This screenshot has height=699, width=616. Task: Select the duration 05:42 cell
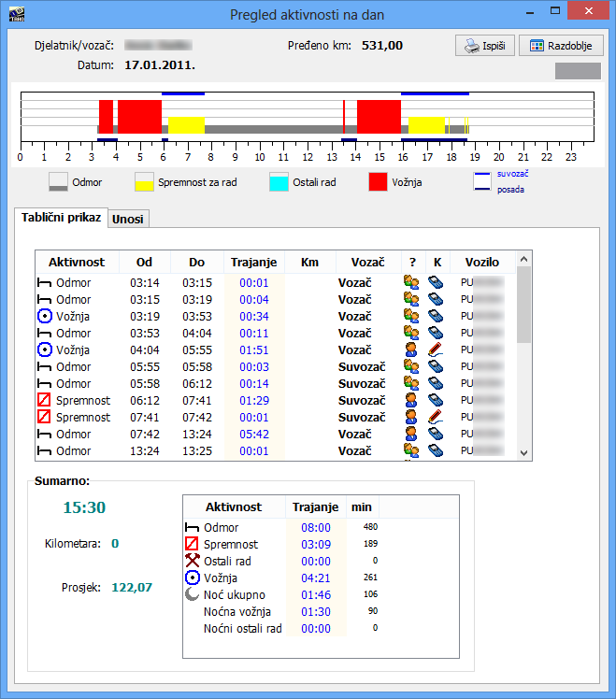(x=254, y=434)
